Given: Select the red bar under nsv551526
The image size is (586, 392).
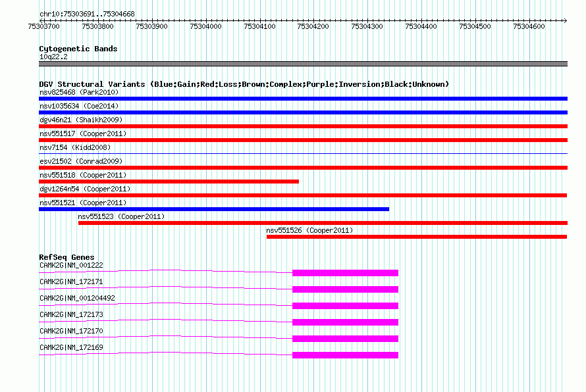Looking at the screenshot, I should coord(417,237).
